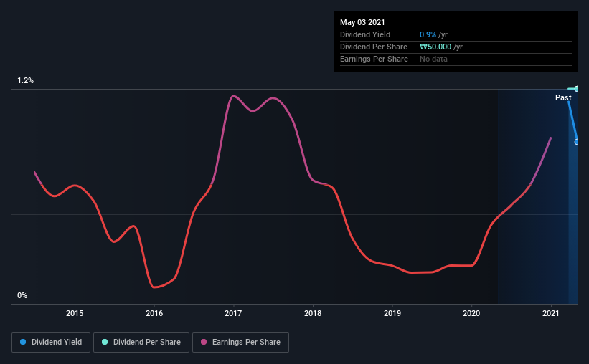Click the May 03 2021 tooltip date
Viewport: 589px width, 364px height.
click(x=362, y=22)
